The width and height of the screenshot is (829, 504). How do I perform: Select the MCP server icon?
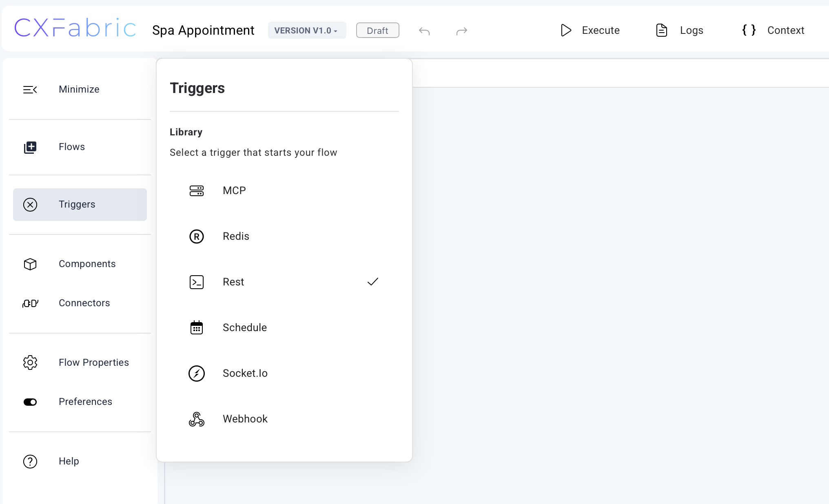(x=197, y=191)
